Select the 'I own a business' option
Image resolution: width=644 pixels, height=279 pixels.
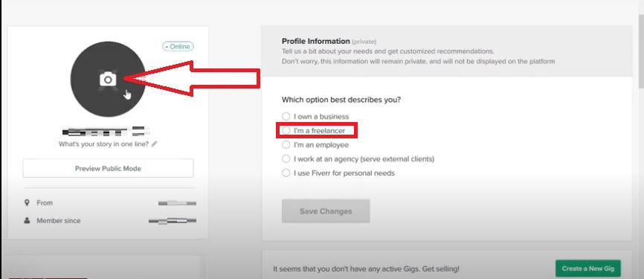286,117
